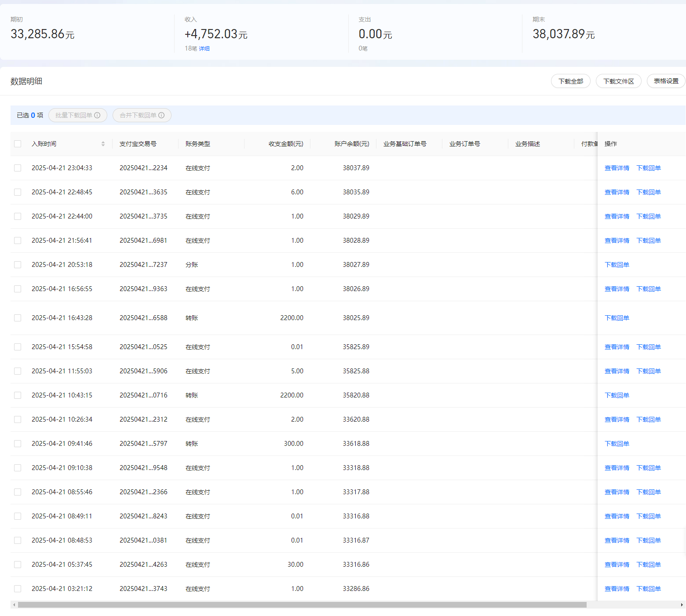The image size is (686, 616).
Task: Click 账户余额(元) column header
Action: click(352, 144)
